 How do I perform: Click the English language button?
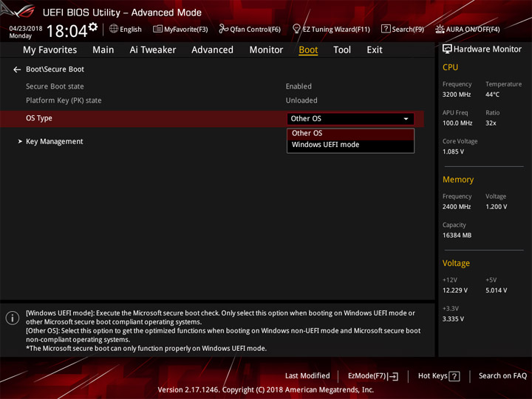pyautogui.click(x=126, y=29)
